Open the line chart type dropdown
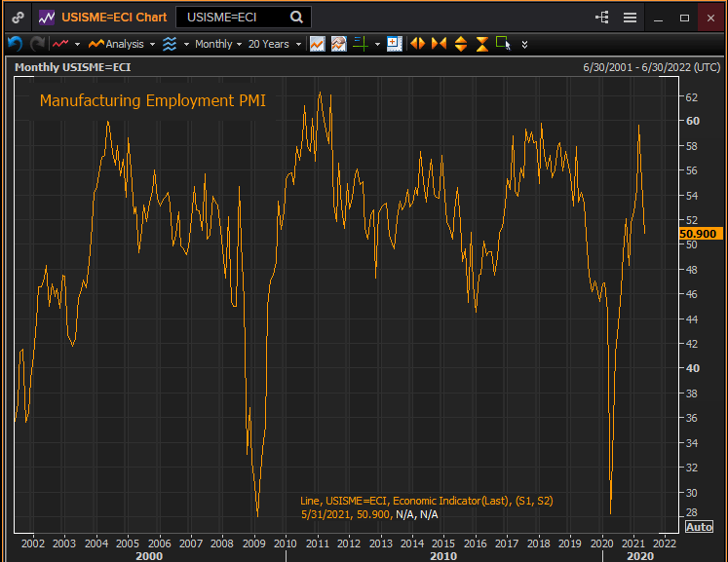728x562 pixels. tap(66, 44)
